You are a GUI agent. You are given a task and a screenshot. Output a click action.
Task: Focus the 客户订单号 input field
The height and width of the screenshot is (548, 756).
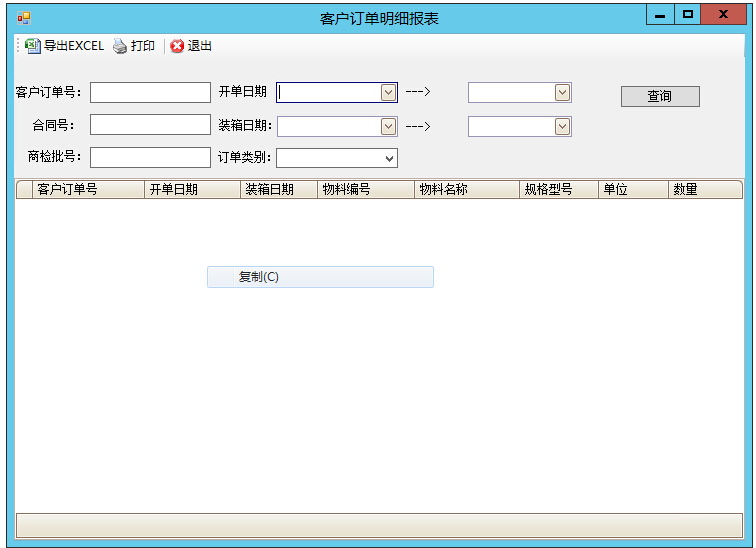coord(150,93)
